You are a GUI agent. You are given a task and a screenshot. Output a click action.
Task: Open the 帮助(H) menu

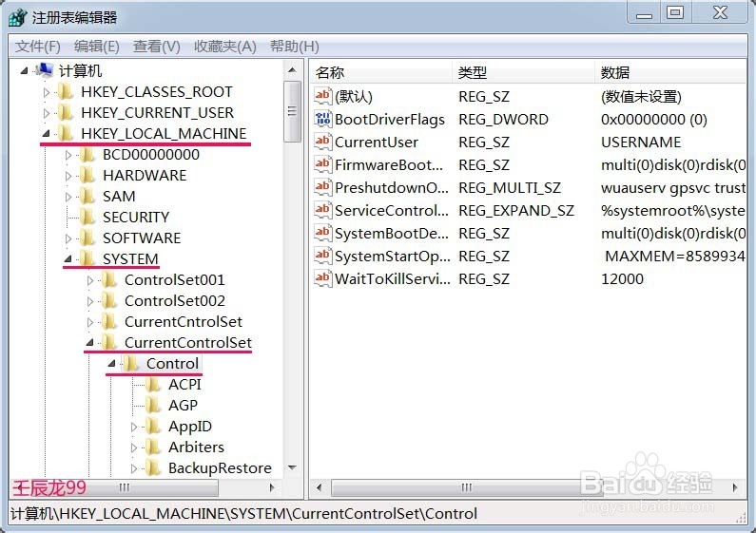point(294,47)
